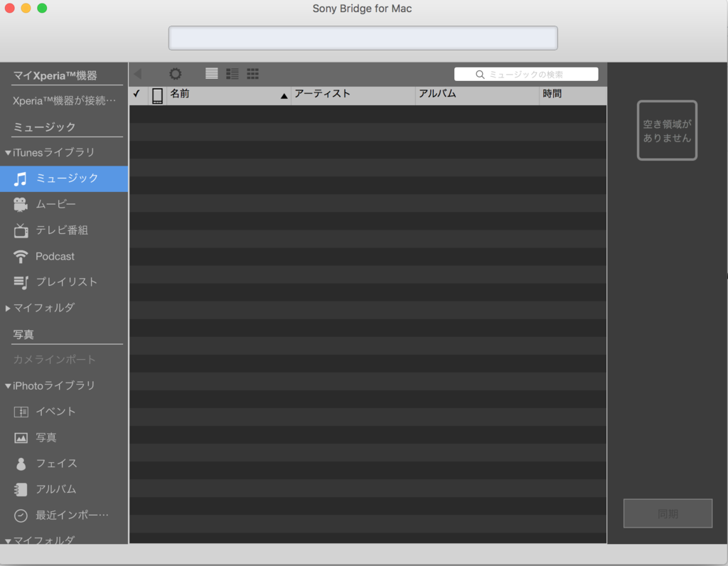Sort by アーティスト column header

coord(353,95)
